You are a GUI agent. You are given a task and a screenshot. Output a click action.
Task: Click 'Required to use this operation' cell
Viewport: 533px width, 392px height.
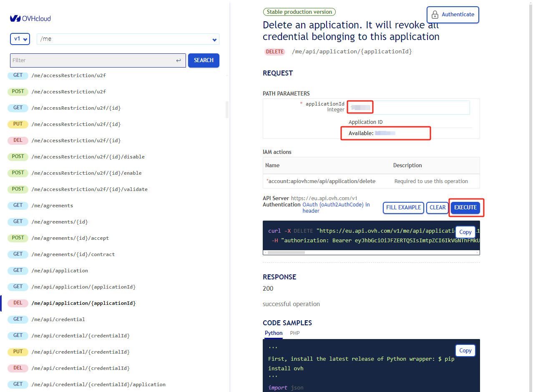[x=431, y=181]
